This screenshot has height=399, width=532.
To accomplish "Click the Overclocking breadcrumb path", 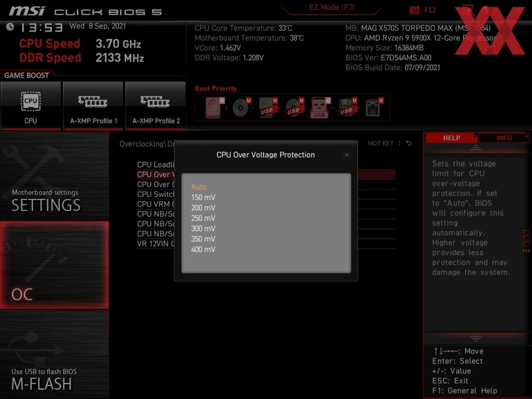I will [x=147, y=144].
